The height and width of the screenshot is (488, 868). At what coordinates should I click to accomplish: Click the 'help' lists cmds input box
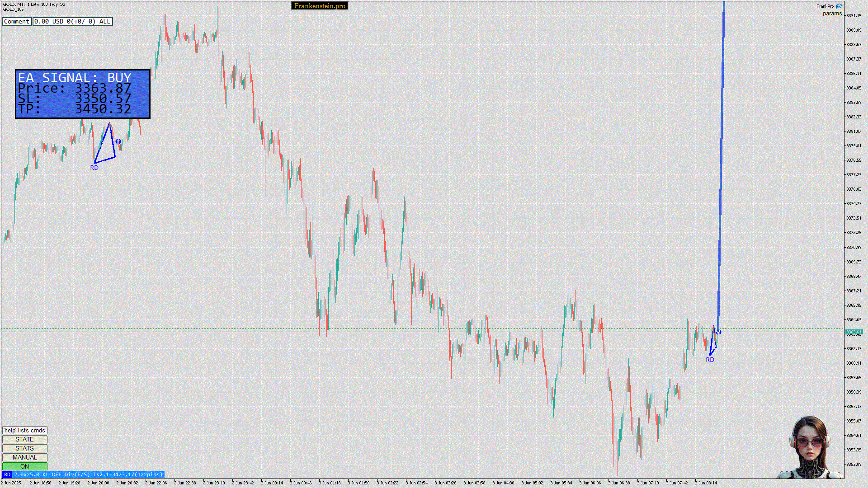pyautogui.click(x=24, y=430)
